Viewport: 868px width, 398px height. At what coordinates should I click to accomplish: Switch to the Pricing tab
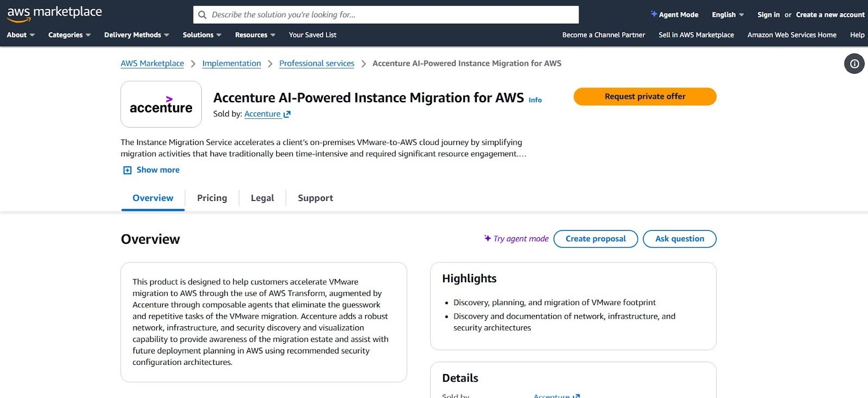[x=212, y=198]
